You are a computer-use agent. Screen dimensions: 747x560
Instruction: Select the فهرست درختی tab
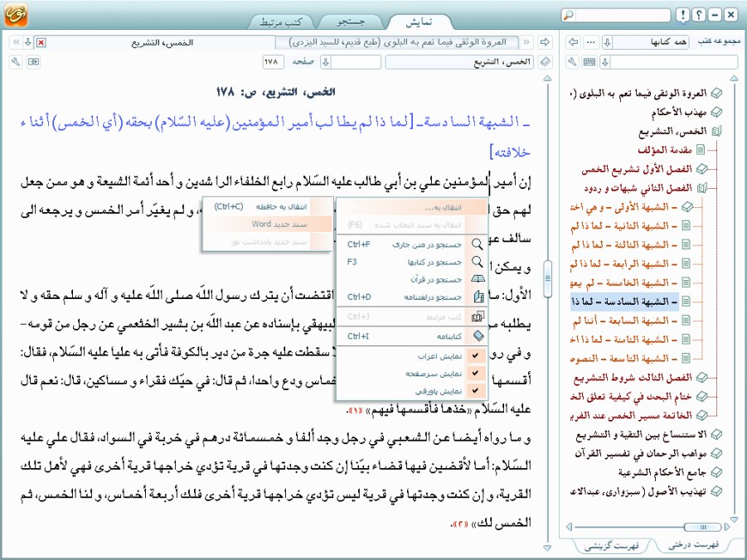coord(693,545)
